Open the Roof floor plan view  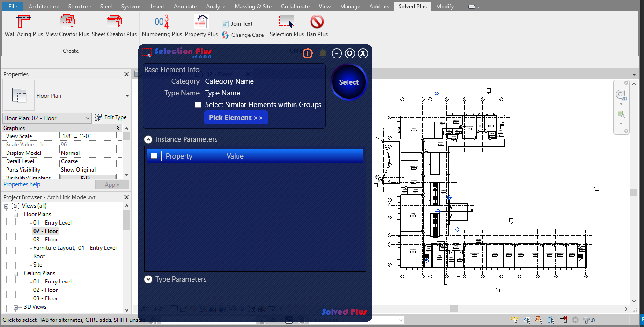click(x=39, y=256)
